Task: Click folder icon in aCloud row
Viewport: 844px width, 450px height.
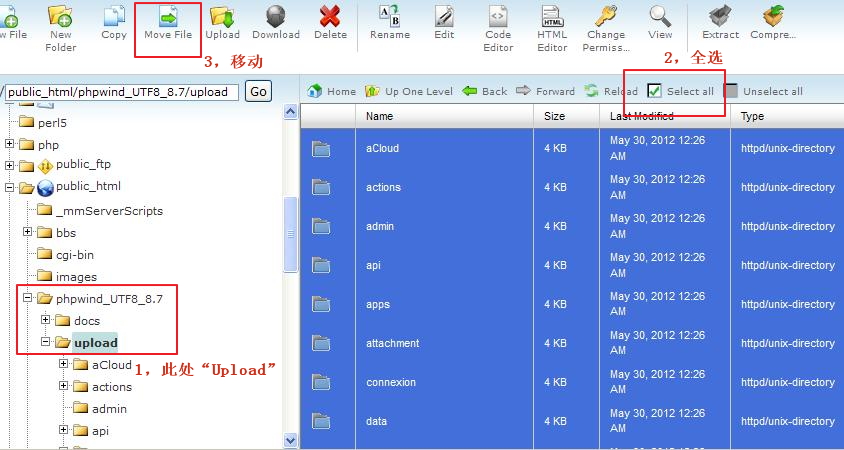Action: point(321,149)
